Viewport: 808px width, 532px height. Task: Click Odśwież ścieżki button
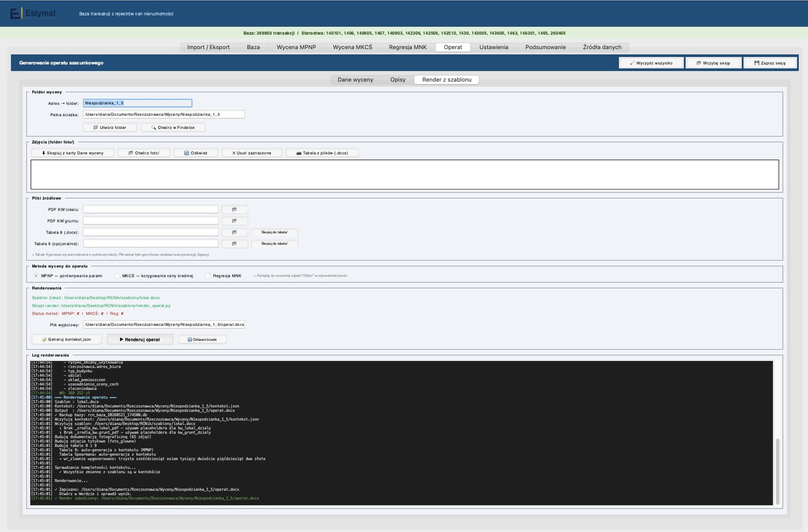coord(202,339)
